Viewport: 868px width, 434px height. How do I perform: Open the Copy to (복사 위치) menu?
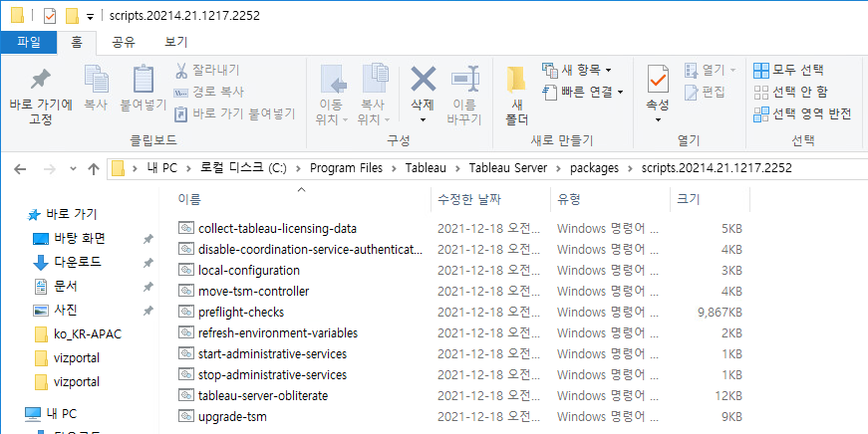click(375, 96)
